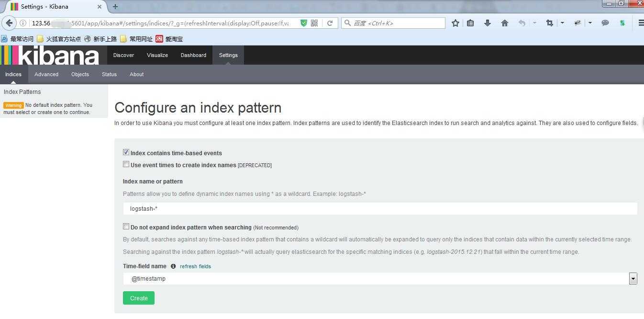Click the green extension icon in toolbar
This screenshot has width=644, height=319.
tap(622, 23)
